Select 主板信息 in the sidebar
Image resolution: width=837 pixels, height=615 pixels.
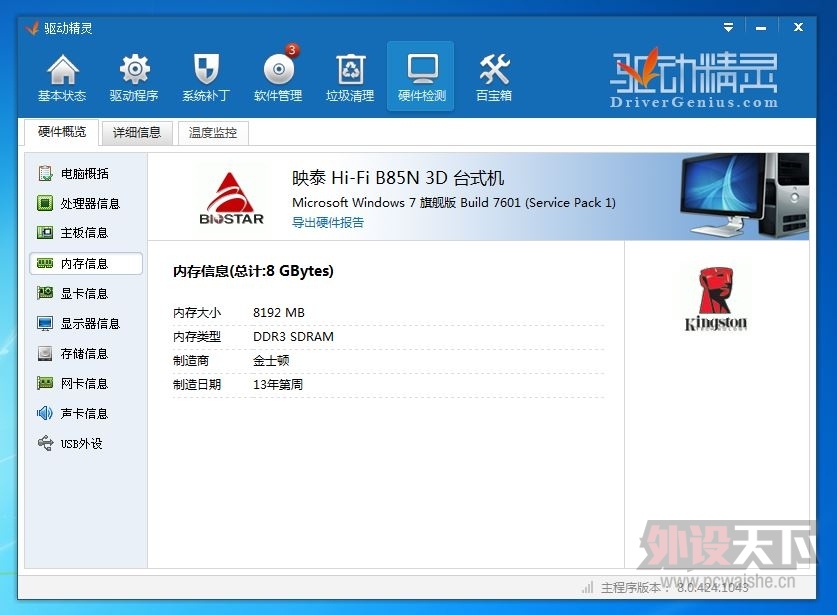(x=86, y=233)
